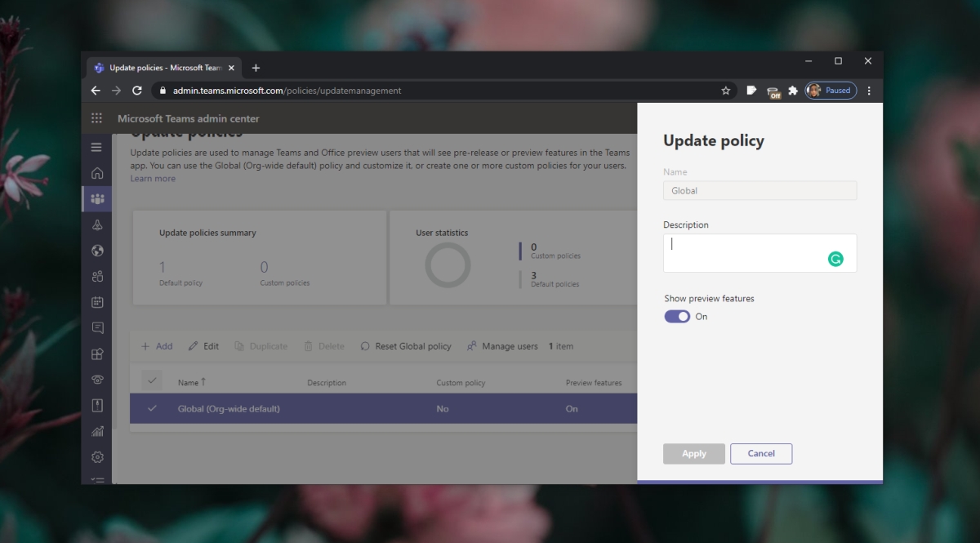Viewport: 980px width, 543px height.
Task: Click Edit in the policy toolbar
Action: 203,346
